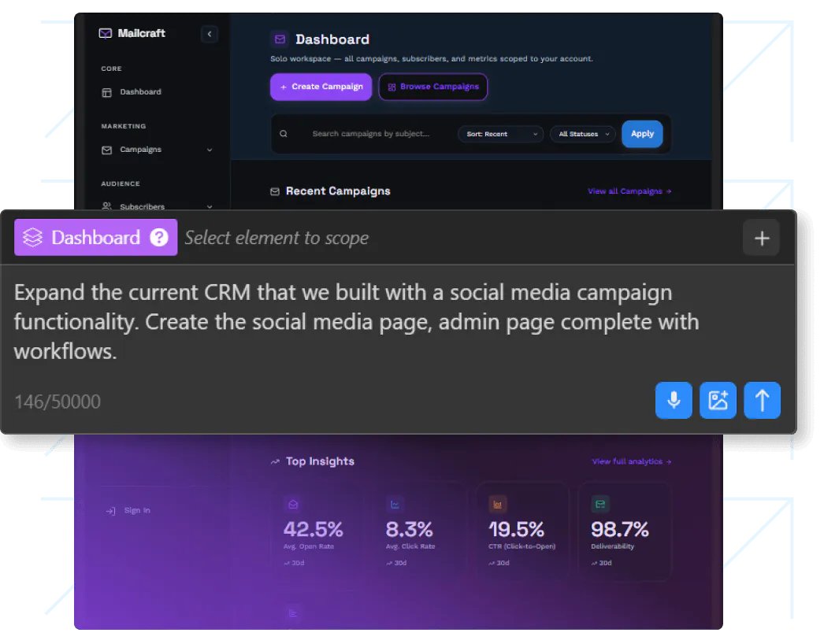The height and width of the screenshot is (644, 824).
Task: Click the 42.5% open rate value
Action: click(x=314, y=530)
